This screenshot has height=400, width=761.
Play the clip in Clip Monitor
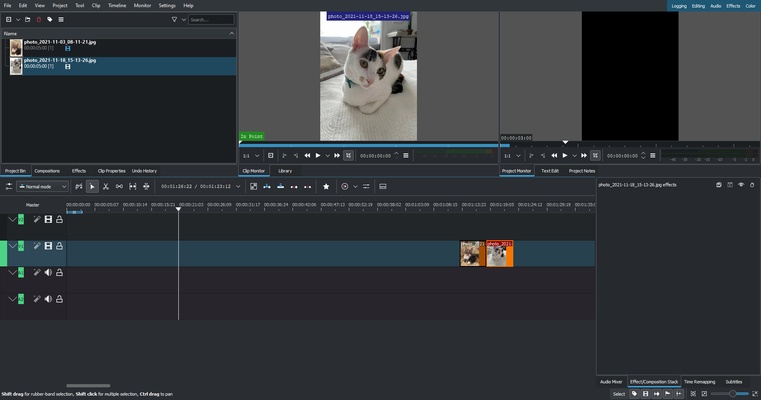coord(318,156)
